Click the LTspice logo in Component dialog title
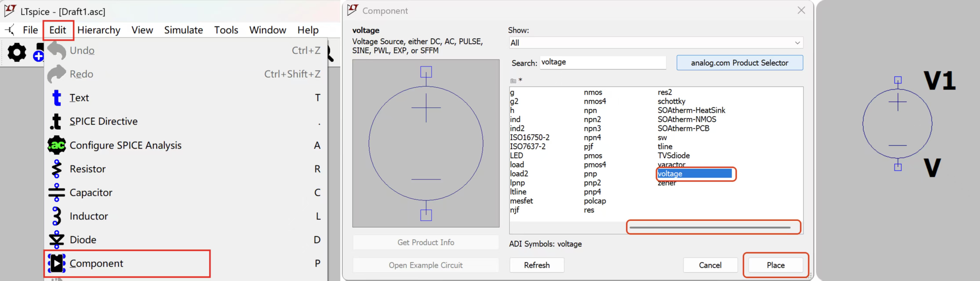This screenshot has width=980, height=281. [353, 10]
